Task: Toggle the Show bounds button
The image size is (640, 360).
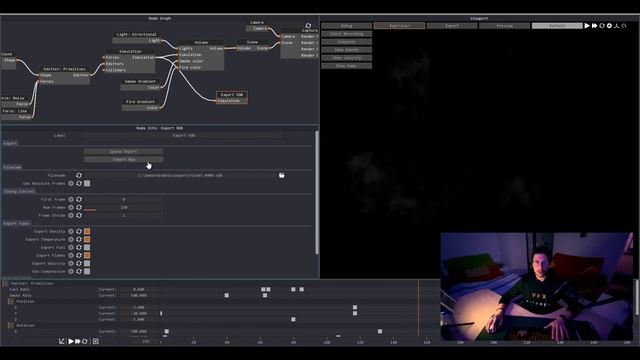Action: (x=347, y=50)
